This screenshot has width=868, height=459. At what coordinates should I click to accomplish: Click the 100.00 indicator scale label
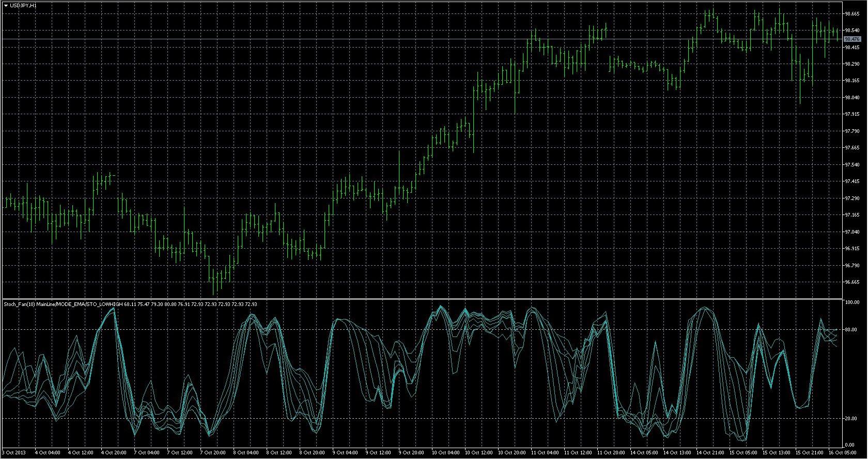(851, 302)
